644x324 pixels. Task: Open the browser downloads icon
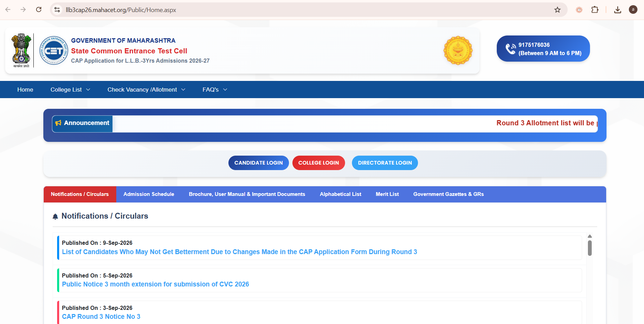coord(618,10)
